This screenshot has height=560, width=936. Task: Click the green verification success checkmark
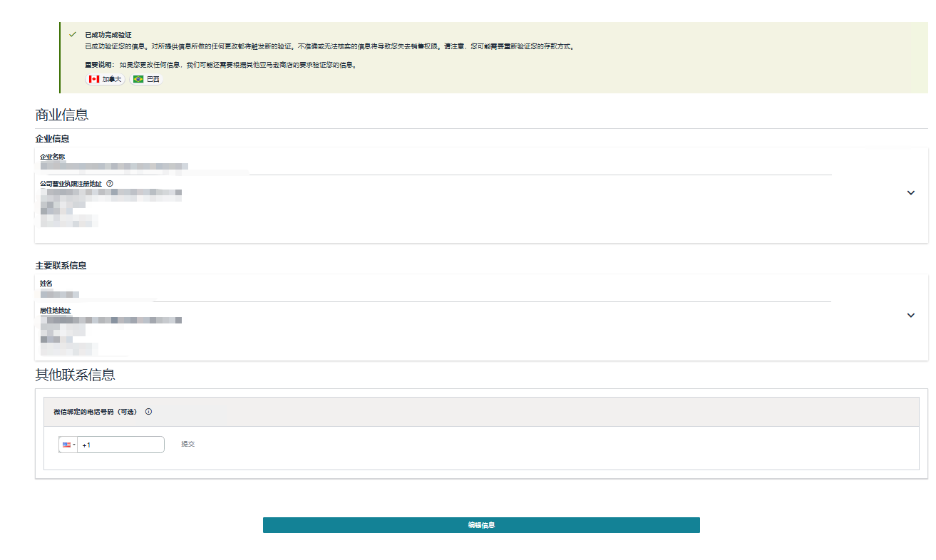pyautogui.click(x=72, y=34)
